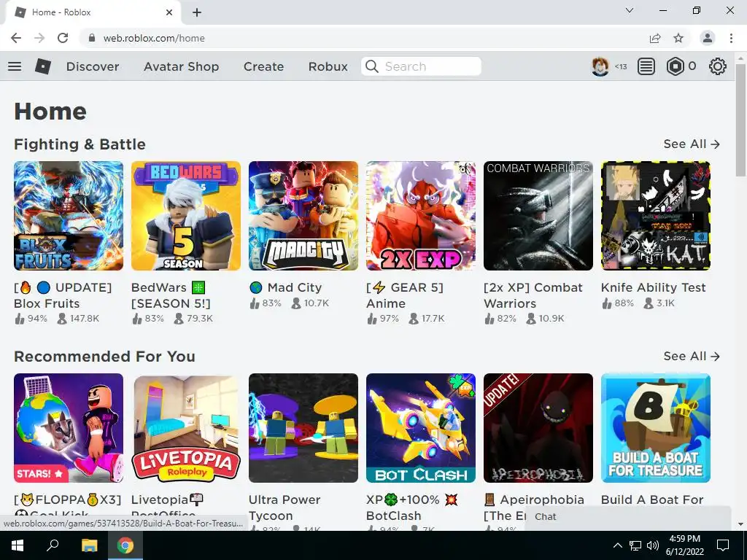Image resolution: width=747 pixels, height=560 pixels.
Task: Open the Windows notification center
Action: pyautogui.click(x=723, y=545)
